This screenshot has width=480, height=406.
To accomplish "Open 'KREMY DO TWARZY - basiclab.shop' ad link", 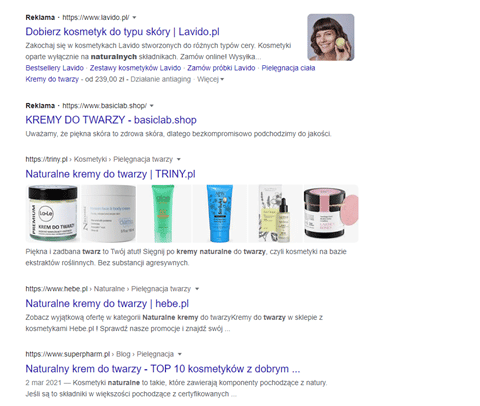I will pyautogui.click(x=111, y=120).
